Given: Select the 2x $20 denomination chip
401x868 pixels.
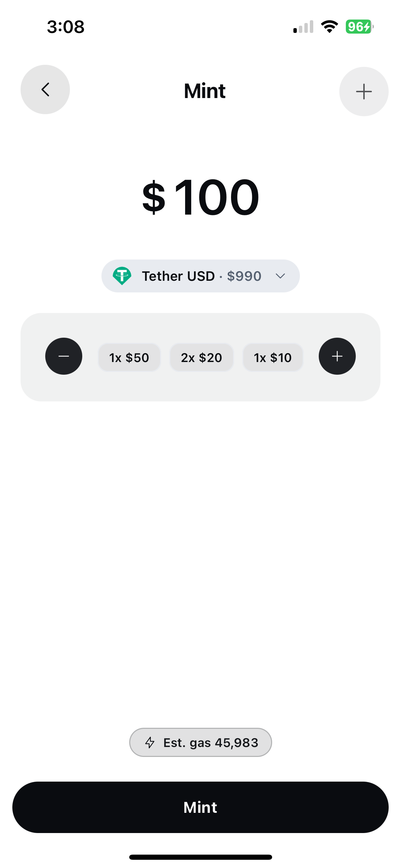Looking at the screenshot, I should [x=202, y=357].
